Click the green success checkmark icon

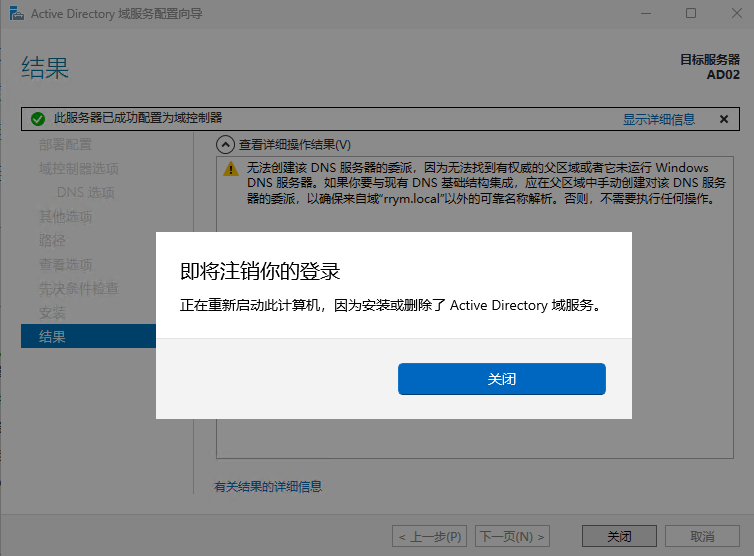pyautogui.click(x=38, y=119)
